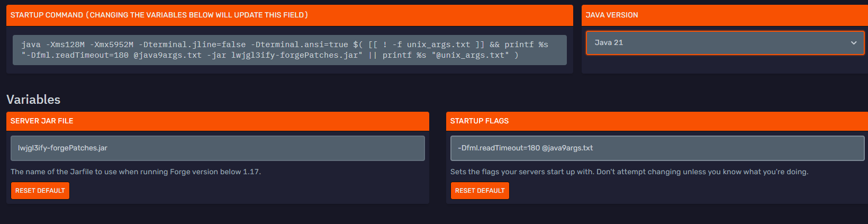Image resolution: width=868 pixels, height=224 pixels.
Task: Click the Server Jar File header label
Action: (x=42, y=121)
